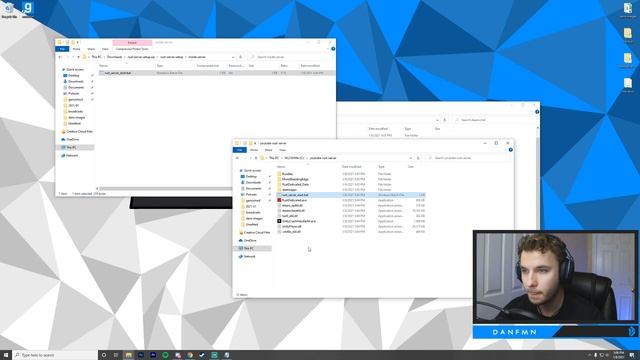Search box in inside-server window
Viewport: 640px width, 360px height.
[x=290, y=57]
